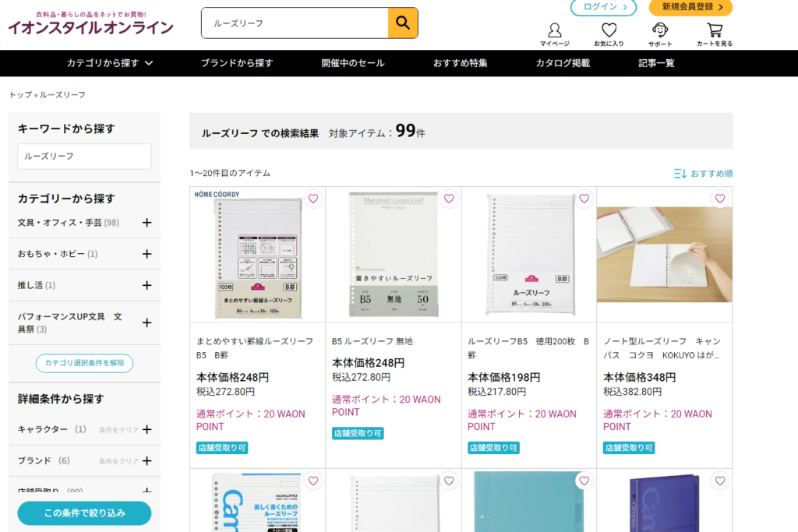Open 開催中のセール menu

tap(353, 63)
